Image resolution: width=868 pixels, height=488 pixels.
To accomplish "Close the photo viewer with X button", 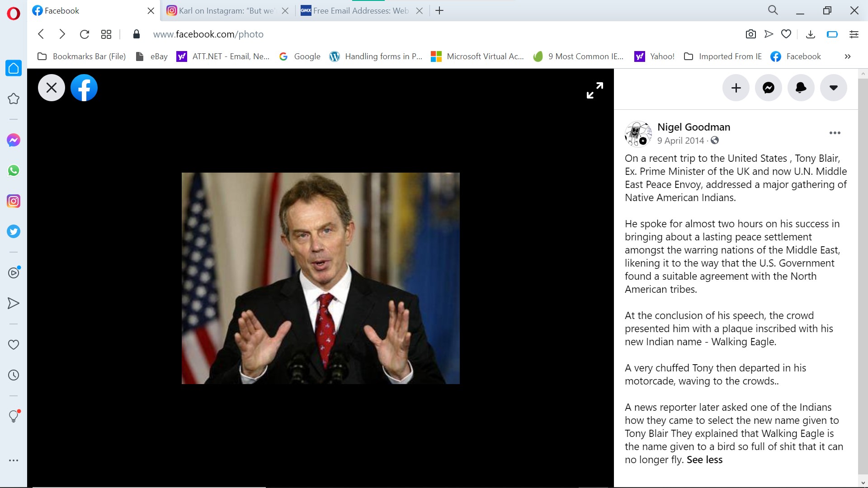I will (52, 88).
